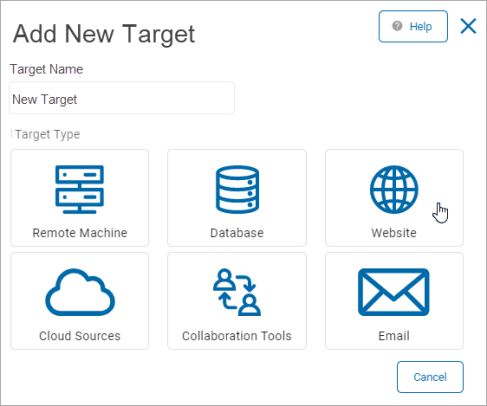This screenshot has width=487, height=406.
Task: Select the Cloud Sources cloud icon
Action: tap(80, 292)
